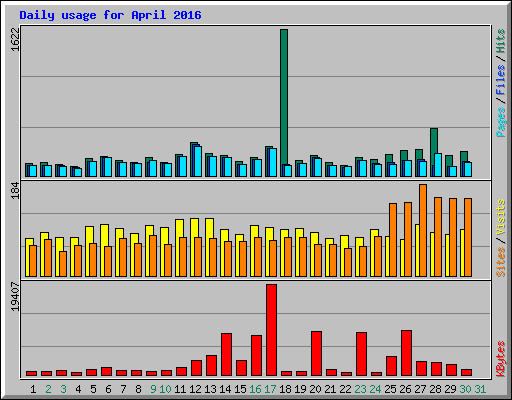
Task: Click the 'Pages' legend label
Action: click(x=501, y=122)
